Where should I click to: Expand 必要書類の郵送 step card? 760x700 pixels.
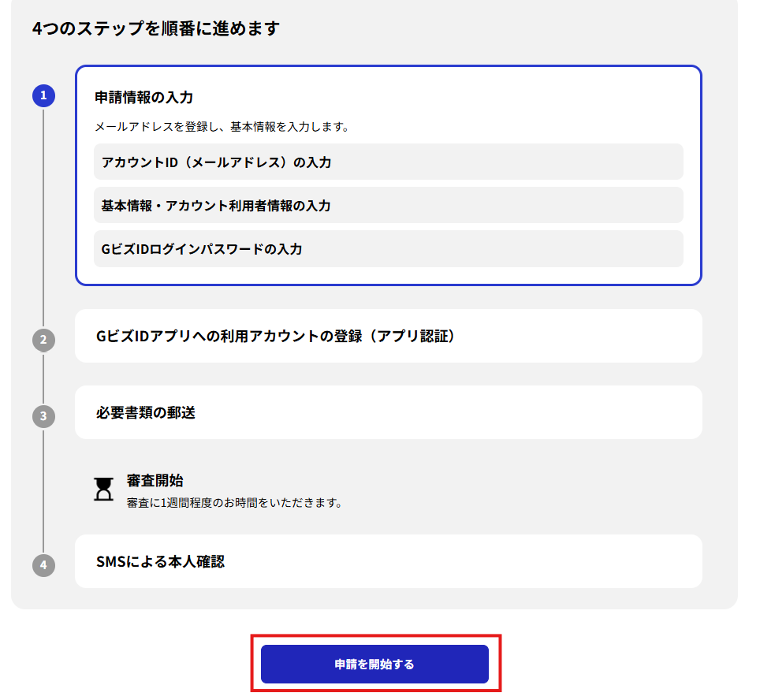coord(388,412)
